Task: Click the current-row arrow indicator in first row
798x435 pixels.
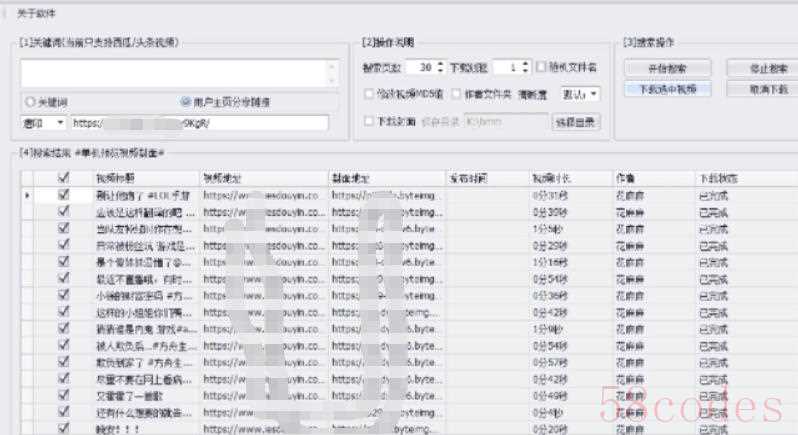Action: point(27,195)
